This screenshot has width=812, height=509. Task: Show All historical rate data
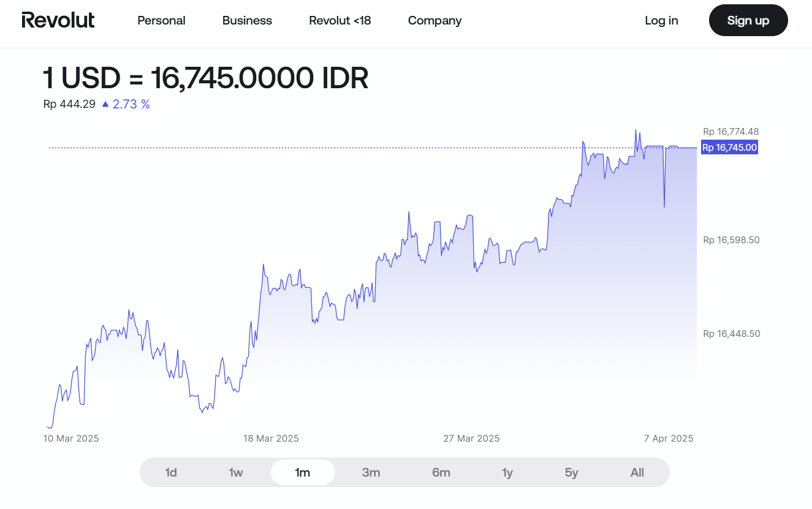(637, 472)
